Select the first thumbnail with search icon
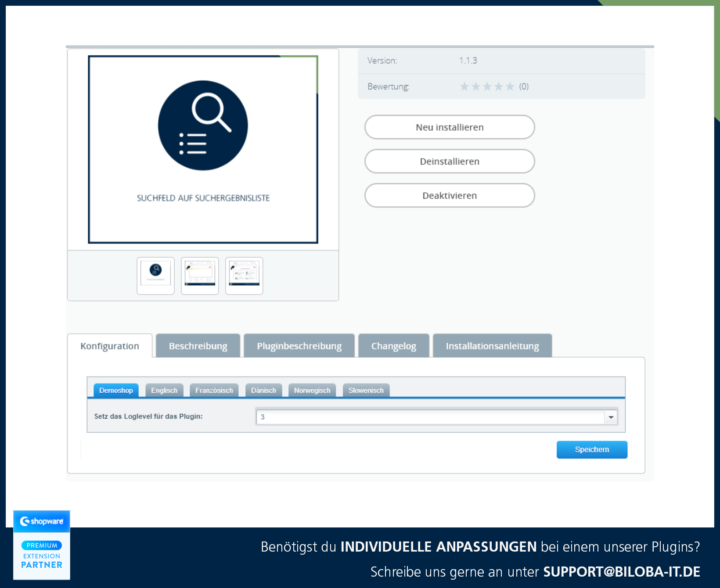 point(155,276)
